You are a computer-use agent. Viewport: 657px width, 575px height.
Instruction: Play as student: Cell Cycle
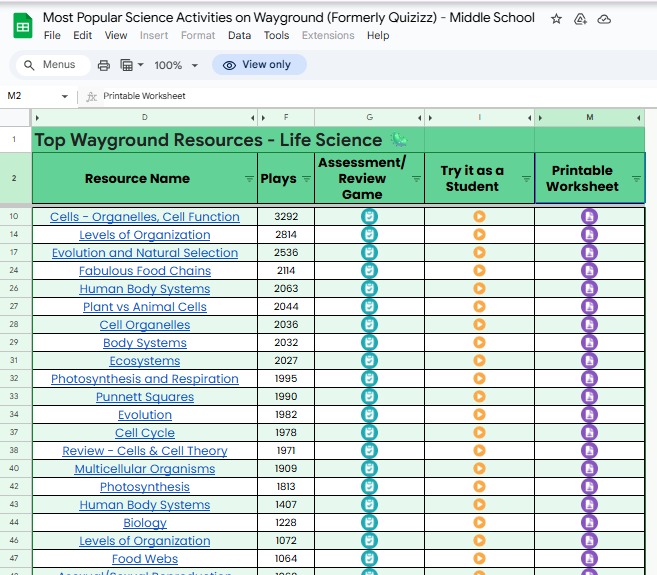coord(479,433)
